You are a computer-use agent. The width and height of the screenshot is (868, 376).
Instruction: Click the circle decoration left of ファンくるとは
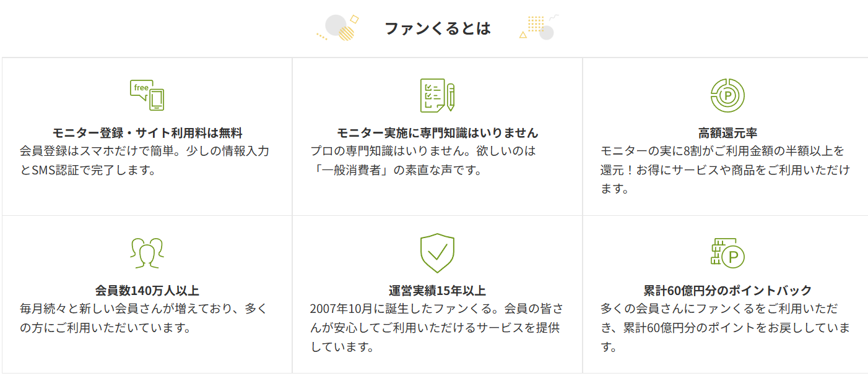pos(336,27)
